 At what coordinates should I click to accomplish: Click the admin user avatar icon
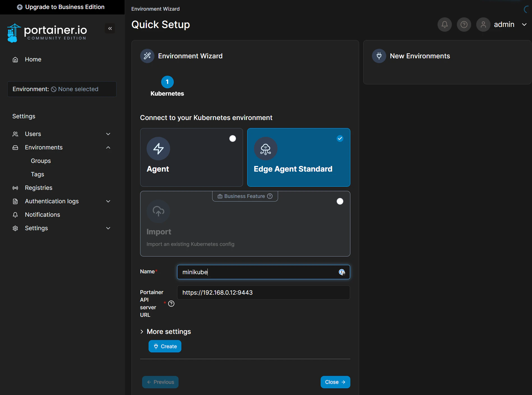[x=483, y=25]
